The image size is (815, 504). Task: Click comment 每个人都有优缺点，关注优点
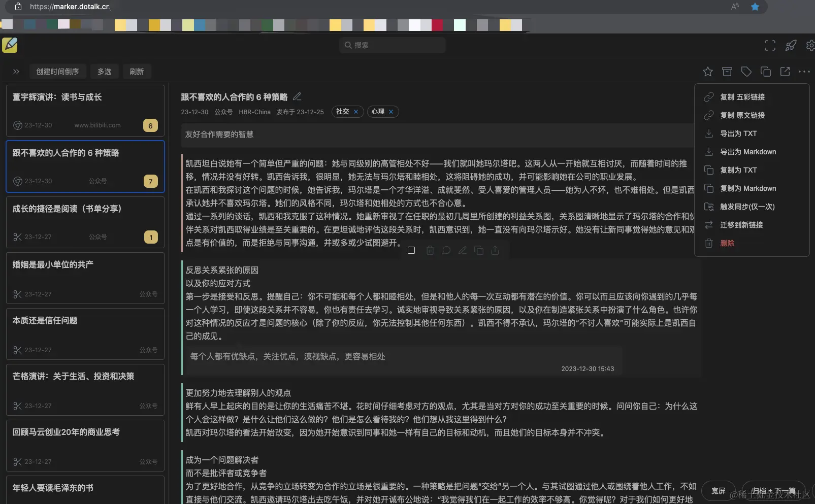[x=287, y=356]
